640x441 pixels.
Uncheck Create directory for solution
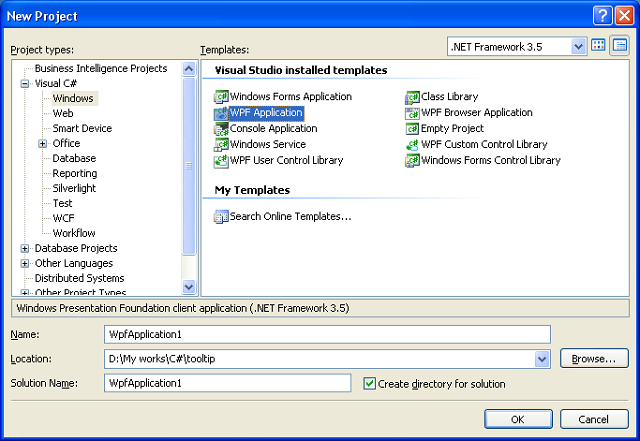click(370, 384)
